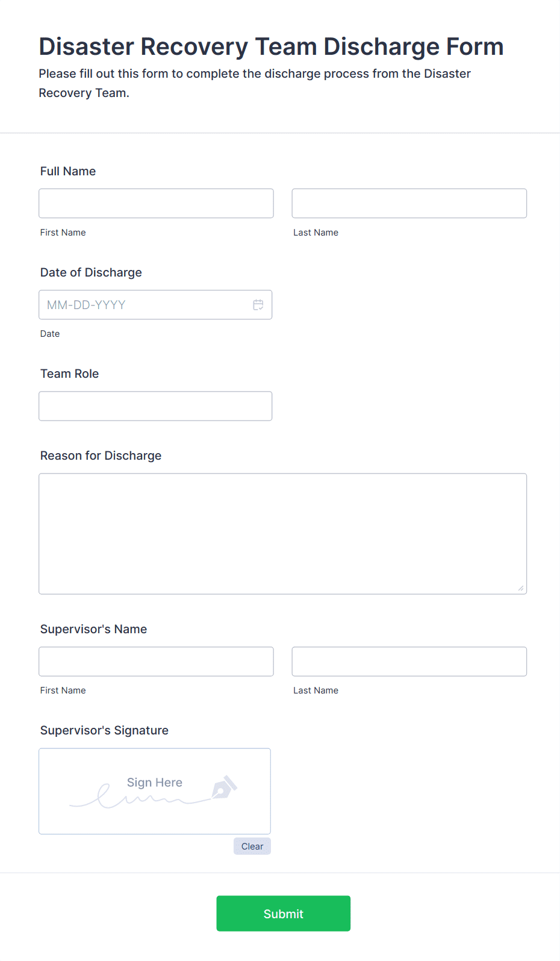Click the textarea resize handle corner

click(x=521, y=588)
